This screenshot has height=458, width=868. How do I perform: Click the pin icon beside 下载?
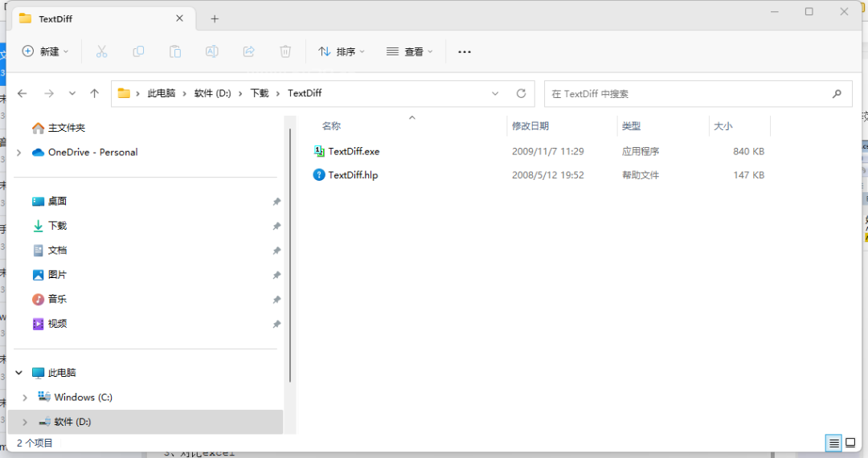pos(276,227)
